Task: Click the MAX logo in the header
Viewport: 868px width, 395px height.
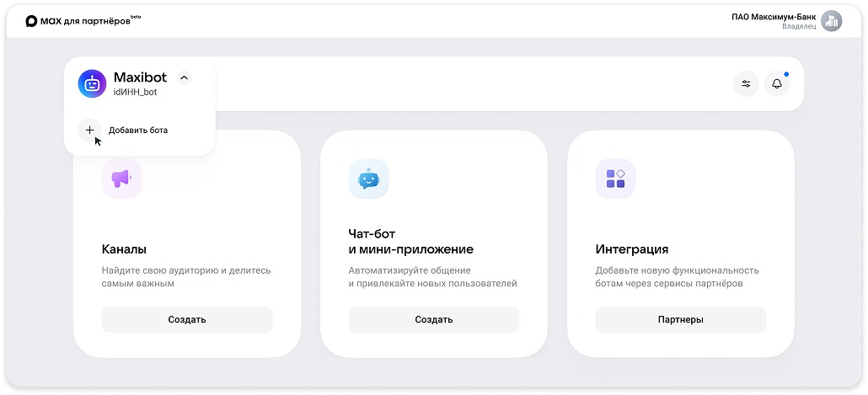Action: pos(32,21)
